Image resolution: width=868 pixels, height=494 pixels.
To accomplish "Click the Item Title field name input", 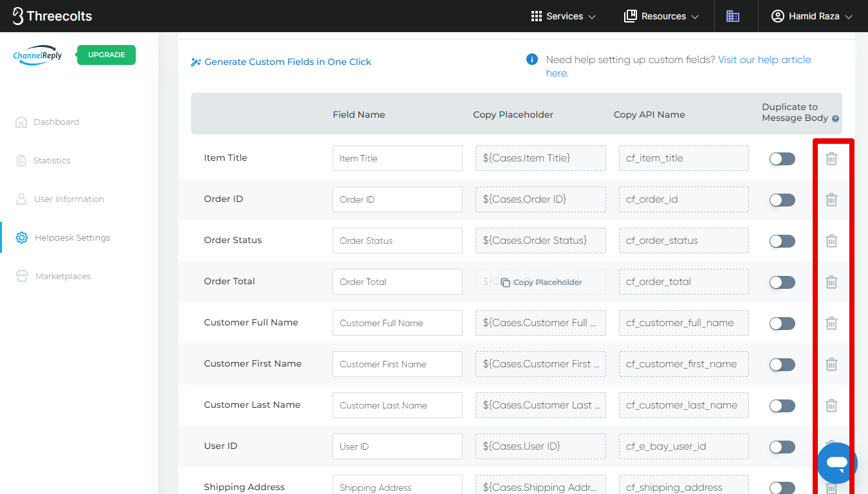I will 398,158.
